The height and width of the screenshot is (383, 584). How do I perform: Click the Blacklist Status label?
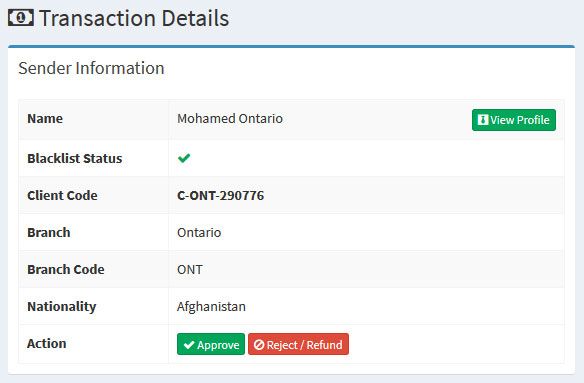tap(74, 158)
